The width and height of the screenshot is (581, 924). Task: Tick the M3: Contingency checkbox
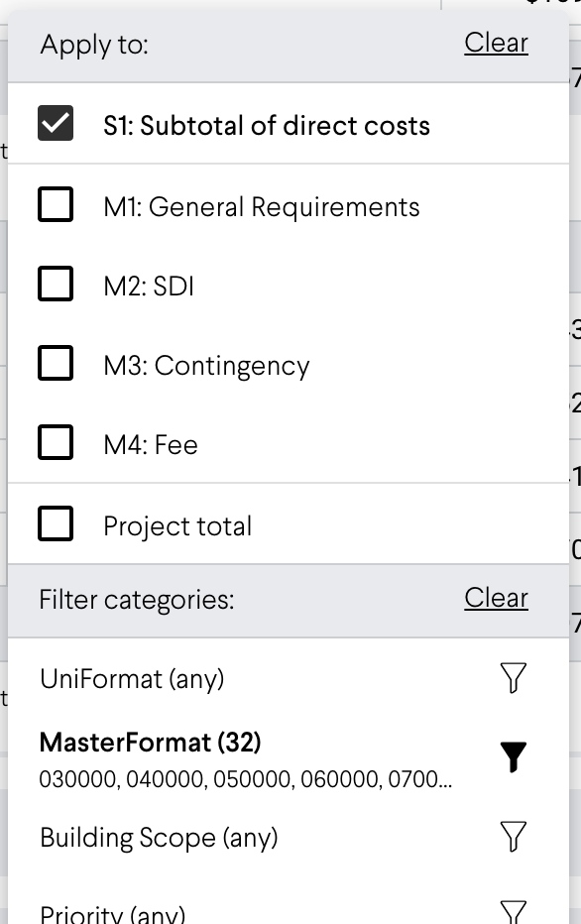click(56, 363)
